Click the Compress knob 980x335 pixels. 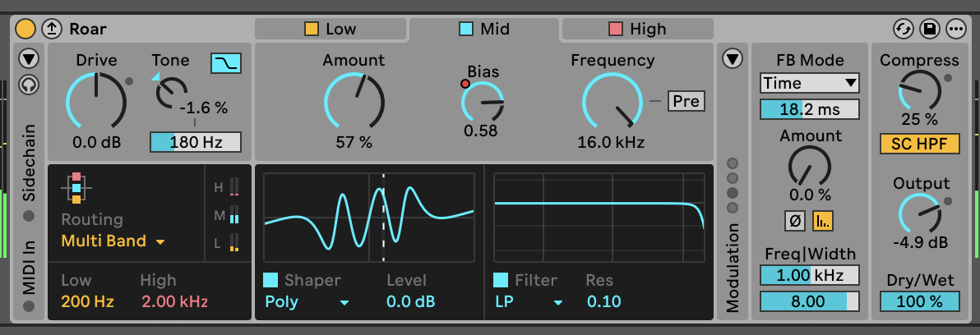click(919, 91)
